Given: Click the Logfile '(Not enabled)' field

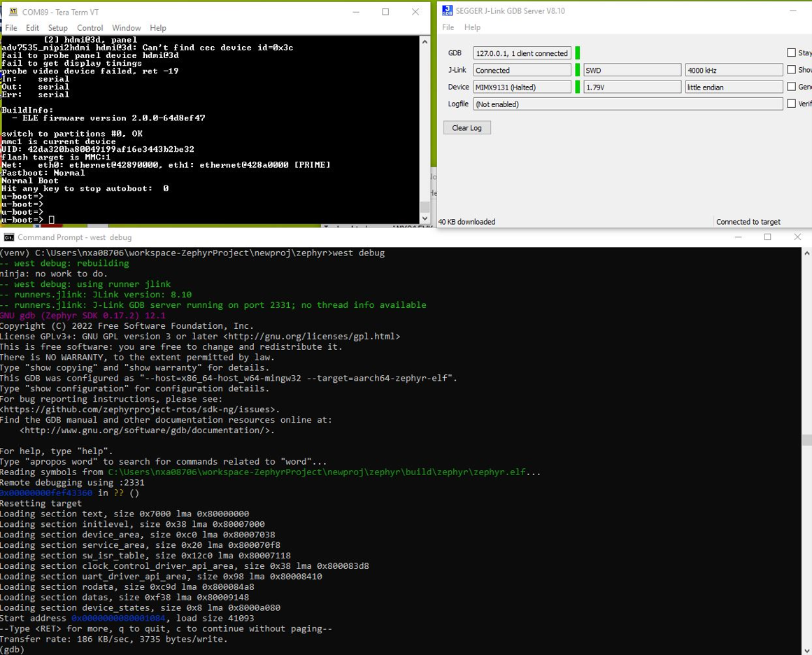Looking at the screenshot, I should [x=628, y=104].
